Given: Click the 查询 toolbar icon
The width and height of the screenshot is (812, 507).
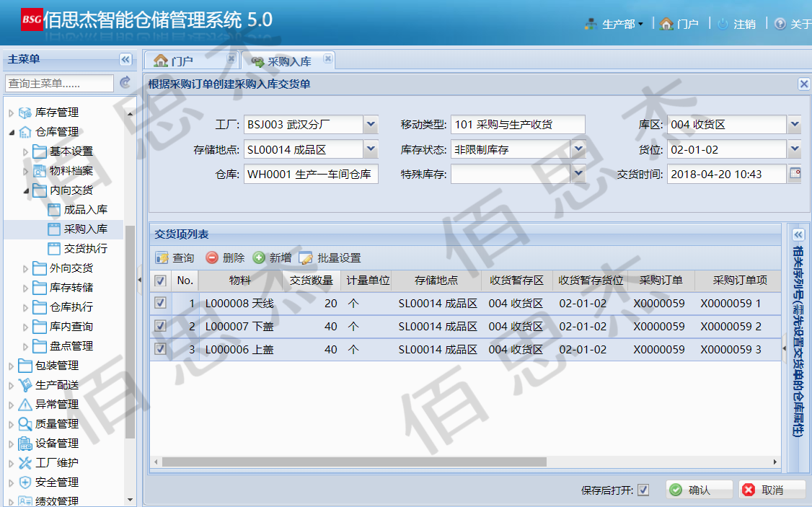Looking at the screenshot, I should [162, 257].
